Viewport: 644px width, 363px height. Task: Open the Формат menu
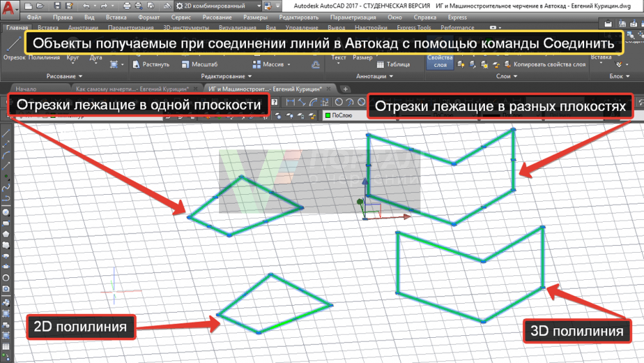(149, 17)
